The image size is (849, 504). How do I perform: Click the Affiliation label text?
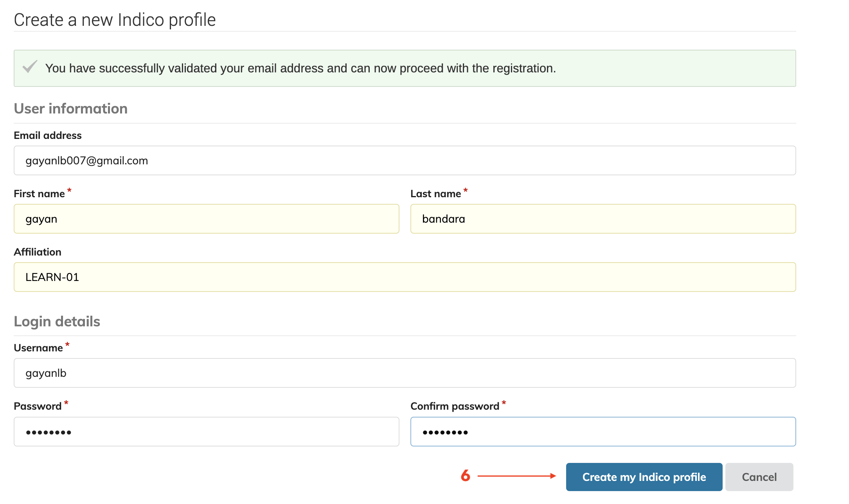pyautogui.click(x=38, y=252)
